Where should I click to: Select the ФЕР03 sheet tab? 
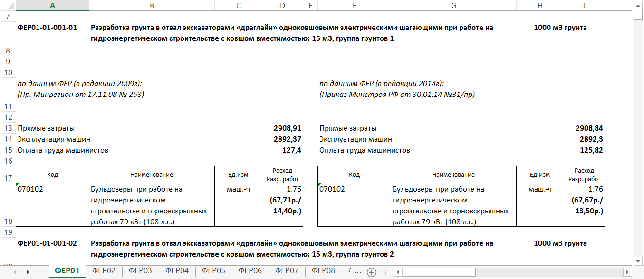click(140, 271)
